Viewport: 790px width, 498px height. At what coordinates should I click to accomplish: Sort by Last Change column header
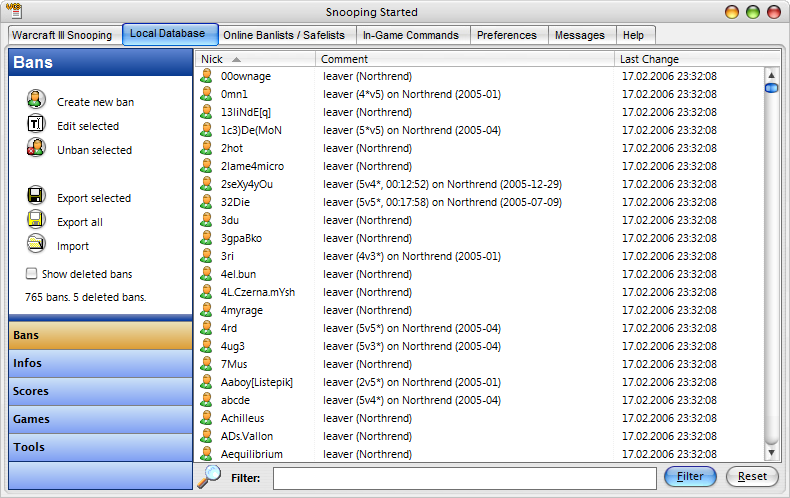point(697,59)
